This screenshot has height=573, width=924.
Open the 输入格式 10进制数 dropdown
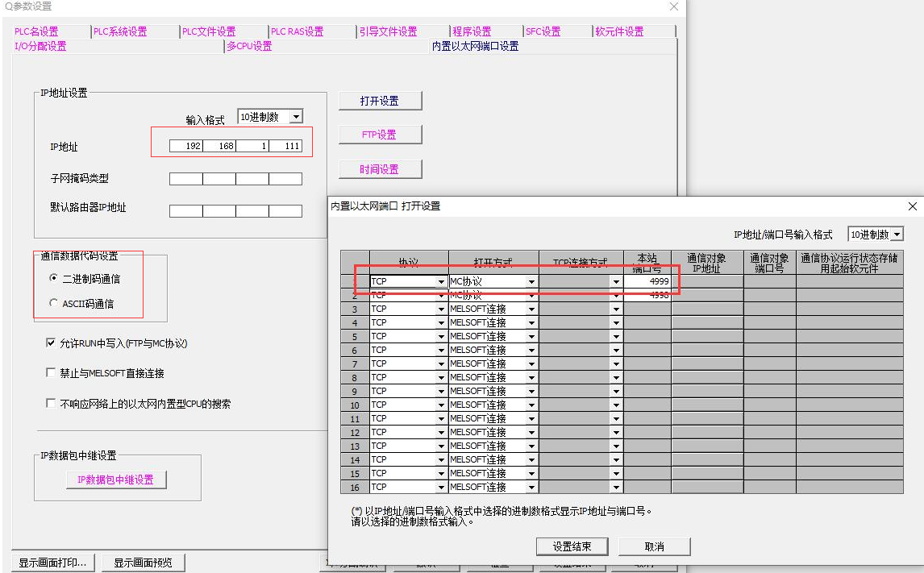pyautogui.click(x=296, y=117)
